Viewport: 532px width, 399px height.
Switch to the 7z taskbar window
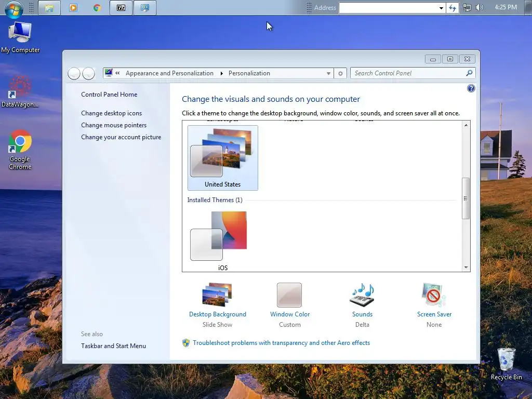pyautogui.click(x=121, y=8)
